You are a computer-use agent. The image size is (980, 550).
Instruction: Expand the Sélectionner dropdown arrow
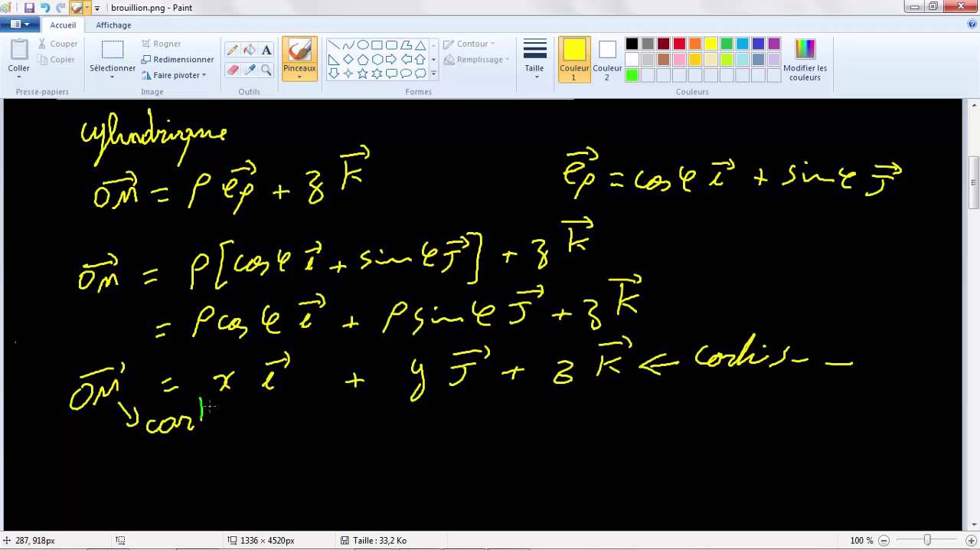click(x=113, y=77)
